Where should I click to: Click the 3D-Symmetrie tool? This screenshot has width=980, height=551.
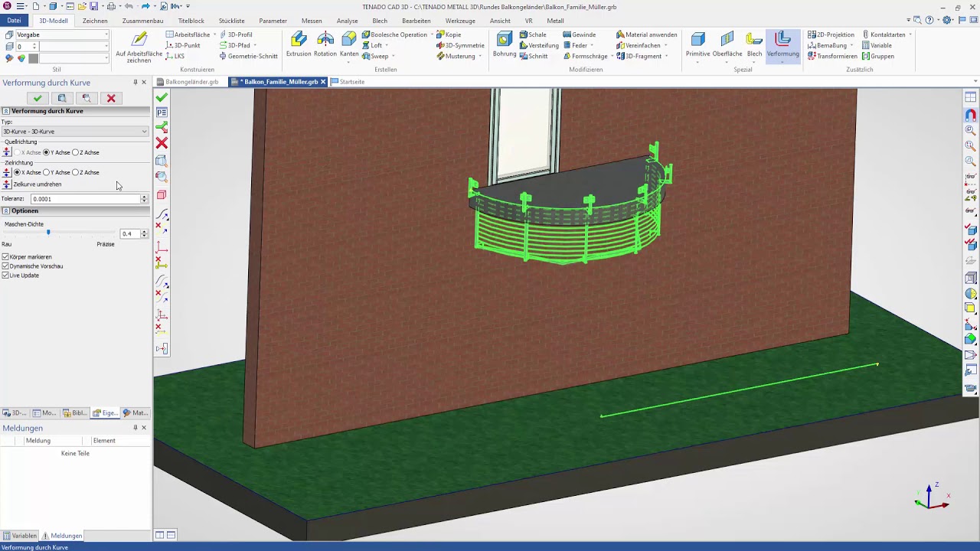click(460, 45)
